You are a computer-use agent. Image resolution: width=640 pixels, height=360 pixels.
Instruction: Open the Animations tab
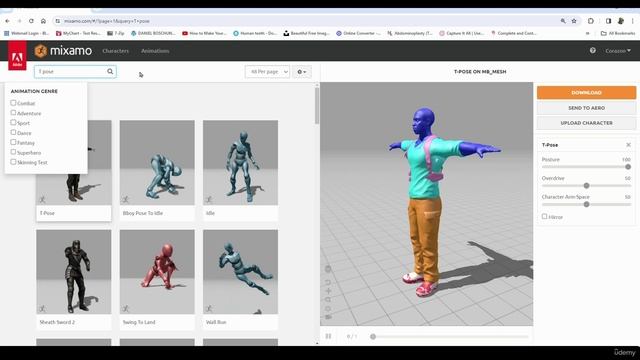click(x=155, y=51)
